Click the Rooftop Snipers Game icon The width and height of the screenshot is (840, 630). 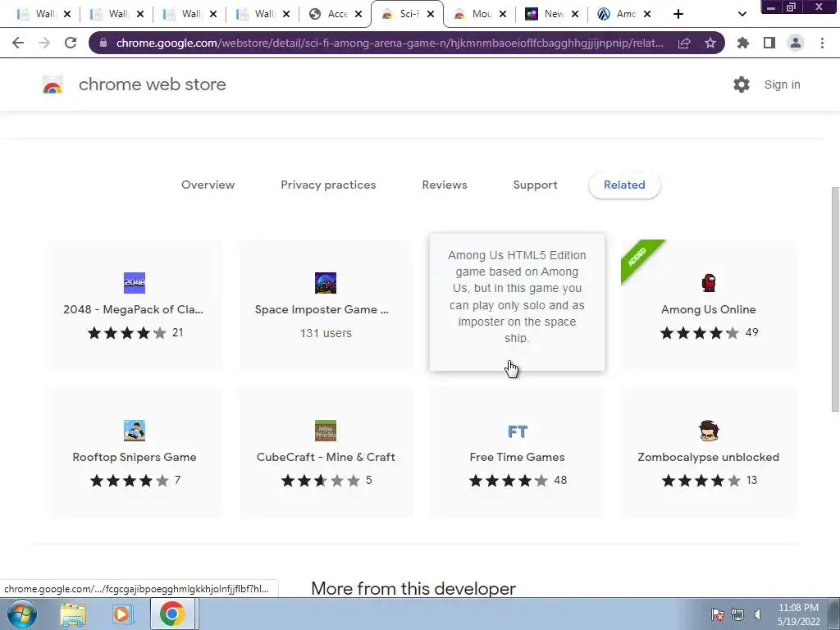point(135,431)
